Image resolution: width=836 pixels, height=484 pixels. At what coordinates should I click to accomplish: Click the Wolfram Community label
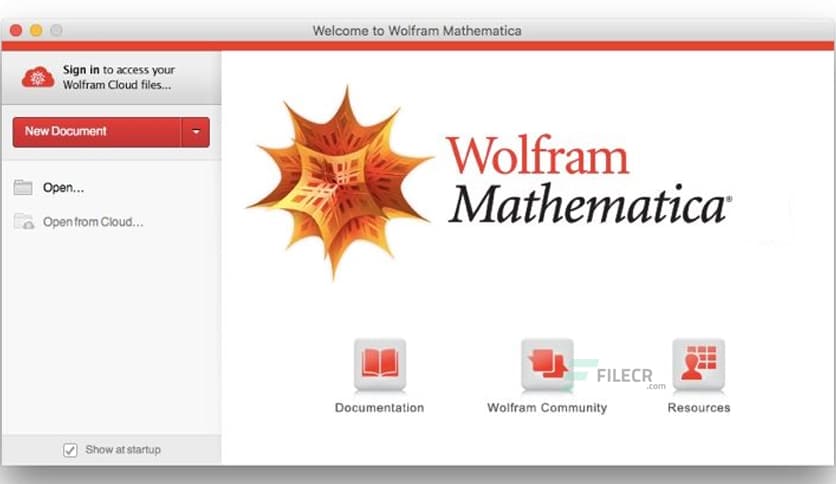coord(547,408)
